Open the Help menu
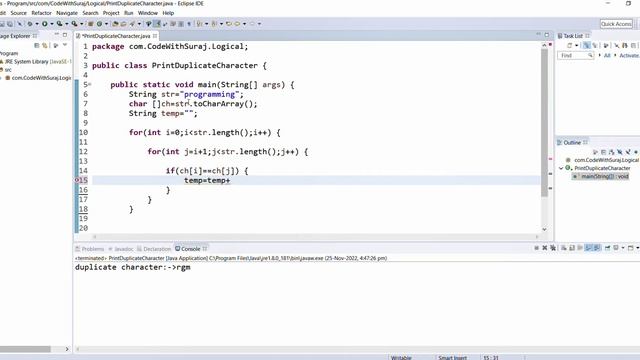The height and width of the screenshot is (360, 640). tap(168, 13)
